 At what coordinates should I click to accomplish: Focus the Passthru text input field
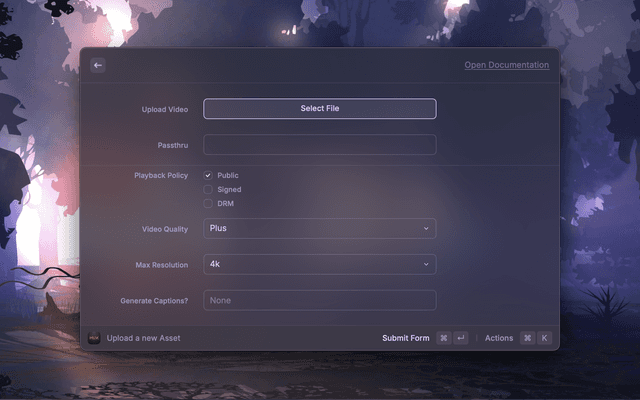click(x=319, y=145)
